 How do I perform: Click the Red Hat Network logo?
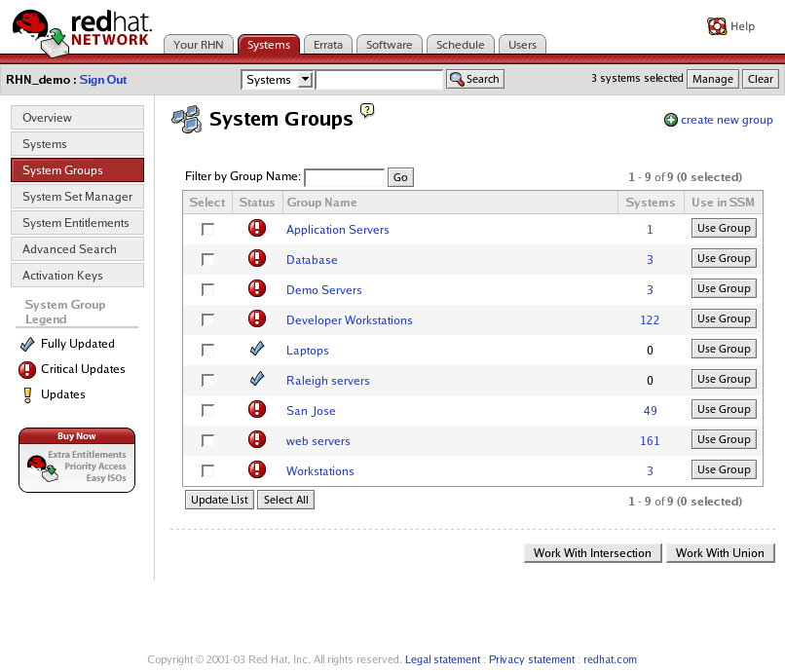[x=82, y=32]
